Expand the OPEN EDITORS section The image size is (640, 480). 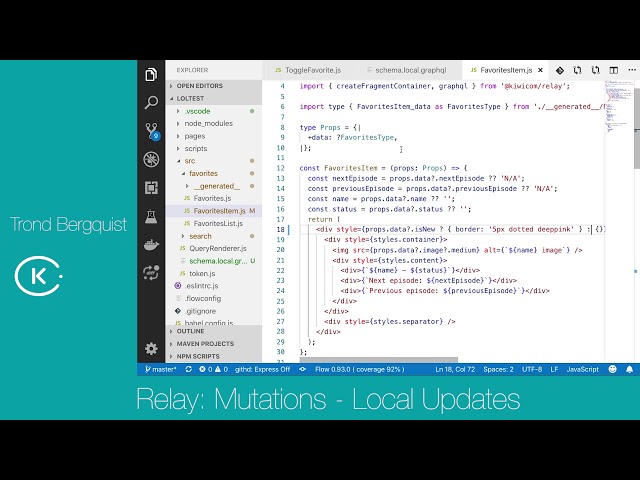click(x=213, y=86)
